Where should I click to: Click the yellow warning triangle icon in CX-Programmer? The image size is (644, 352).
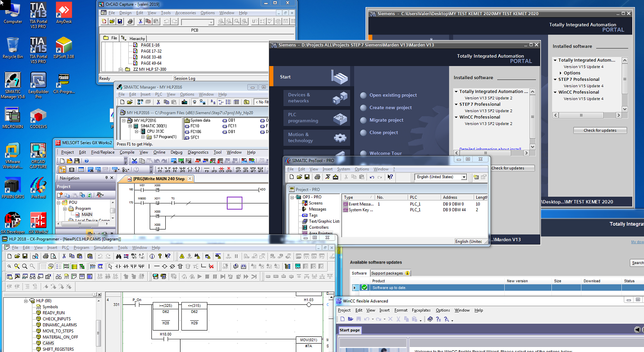(182, 256)
